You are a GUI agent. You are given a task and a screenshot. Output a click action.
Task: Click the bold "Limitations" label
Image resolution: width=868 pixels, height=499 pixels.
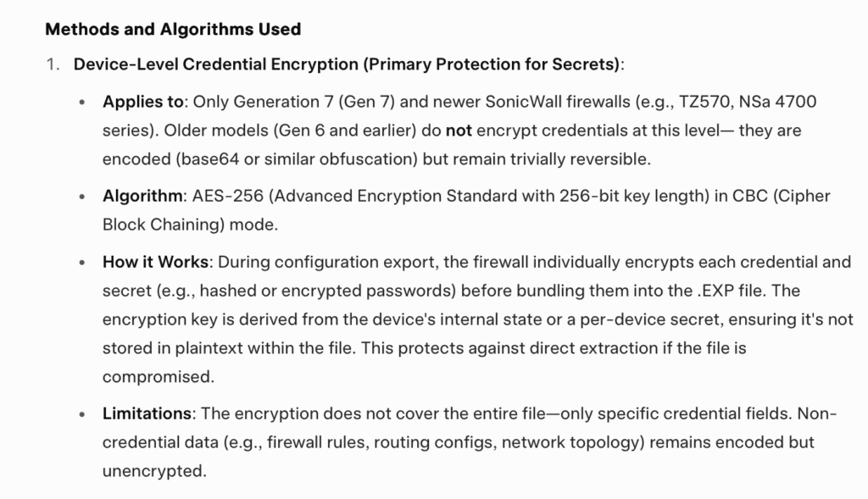[147, 414]
